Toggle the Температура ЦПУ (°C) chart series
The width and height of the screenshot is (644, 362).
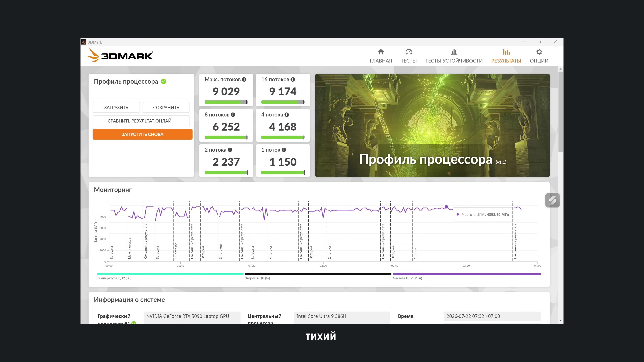pyautogui.click(x=170, y=276)
